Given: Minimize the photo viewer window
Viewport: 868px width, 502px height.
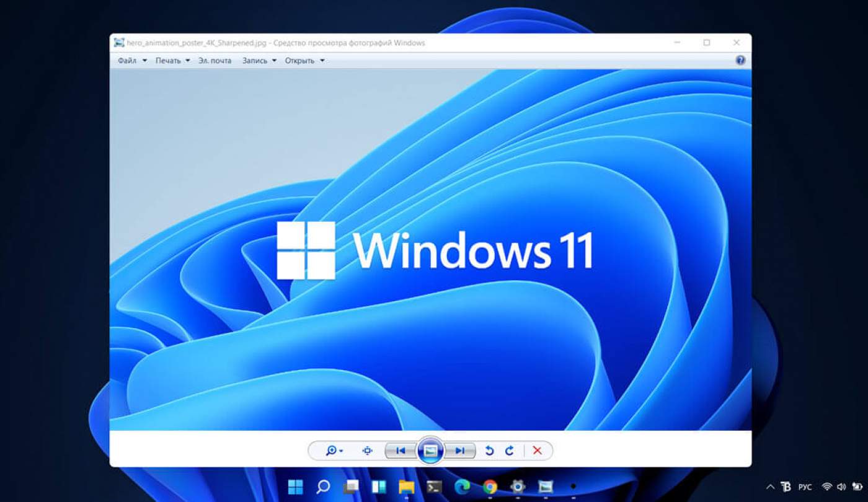Looking at the screenshot, I should [678, 43].
